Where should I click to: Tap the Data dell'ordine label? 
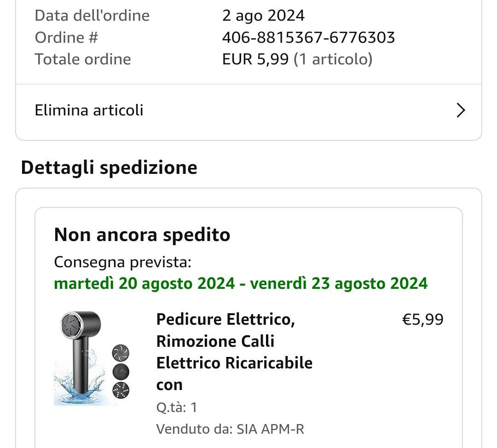[x=92, y=16]
